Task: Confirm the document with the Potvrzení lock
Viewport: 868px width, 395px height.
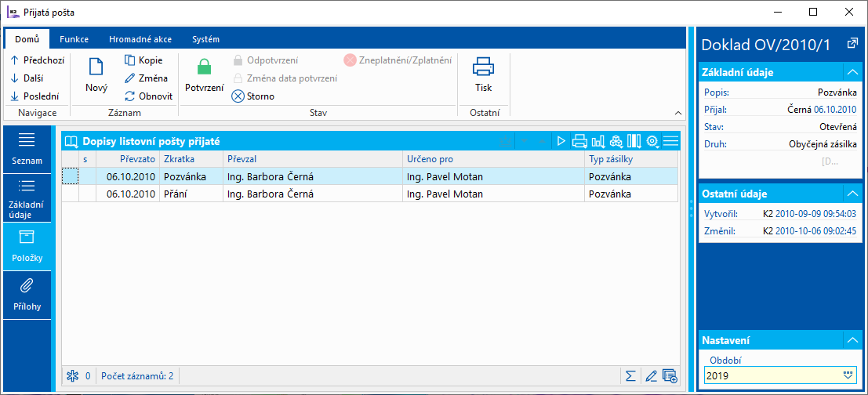Action: point(205,76)
